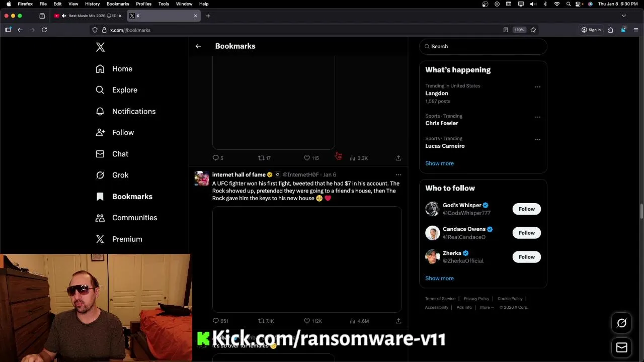The image size is (644, 362).
Task: Open the Firefox application menu
Action: tap(636, 30)
